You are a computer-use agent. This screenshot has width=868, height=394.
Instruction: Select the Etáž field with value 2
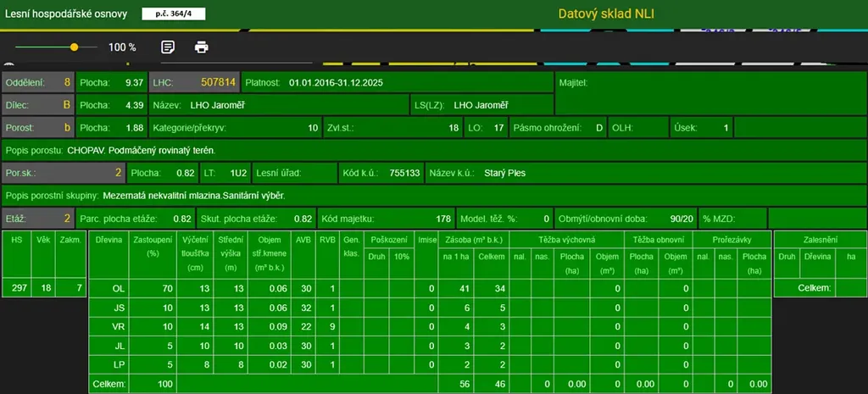(38, 218)
